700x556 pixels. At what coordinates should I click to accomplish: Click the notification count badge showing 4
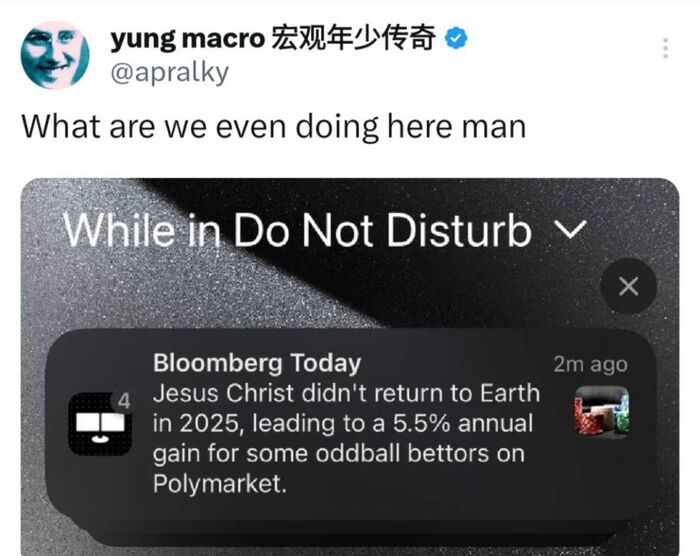124,401
